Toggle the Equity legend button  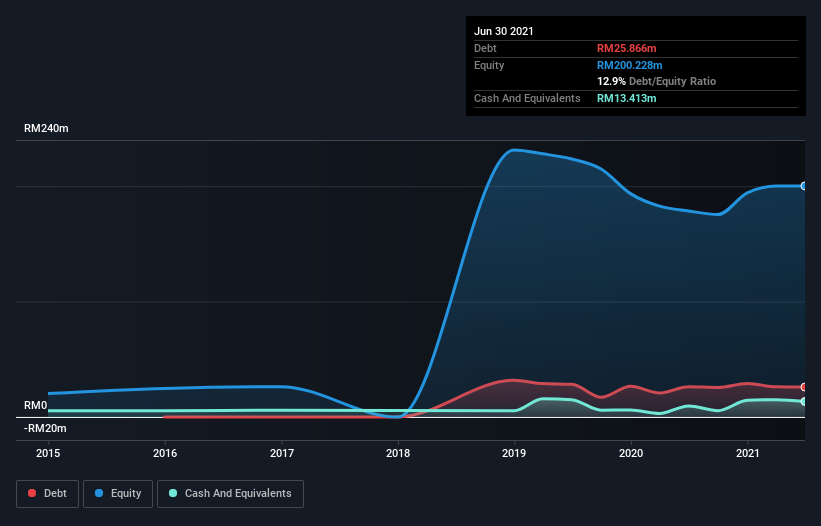pyautogui.click(x=118, y=494)
